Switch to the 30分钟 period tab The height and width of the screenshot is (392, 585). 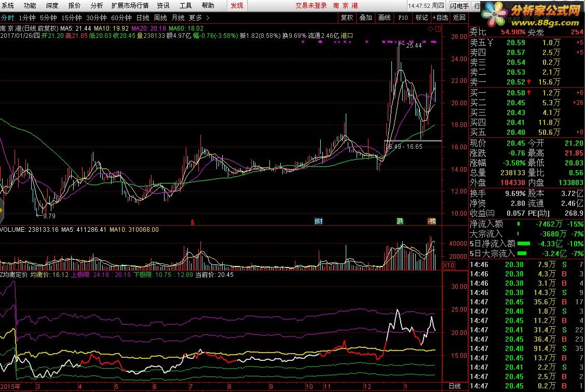(96, 18)
